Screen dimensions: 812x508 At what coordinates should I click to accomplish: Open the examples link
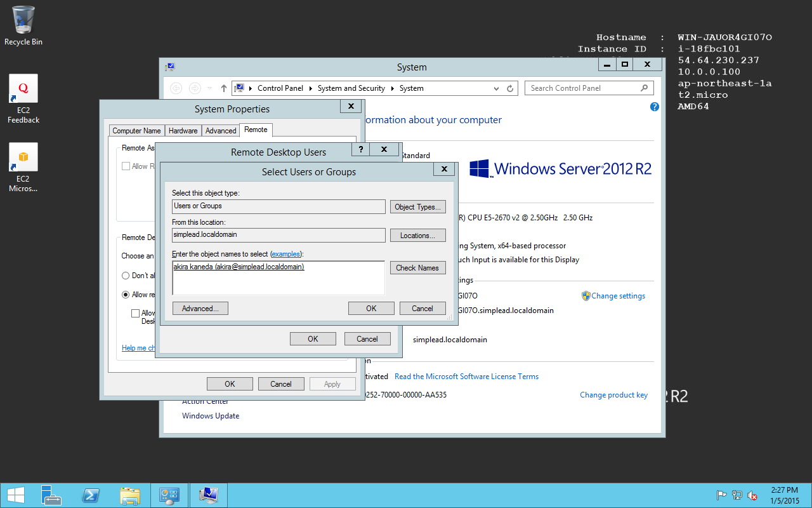(x=286, y=254)
